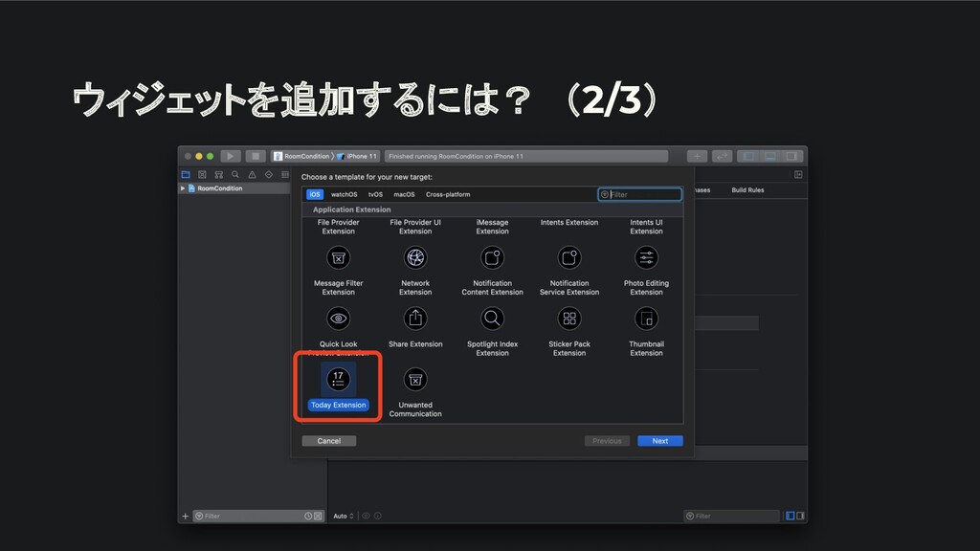Select the Intents UI Extension label
The width and height of the screenshot is (980, 551).
pos(646,227)
